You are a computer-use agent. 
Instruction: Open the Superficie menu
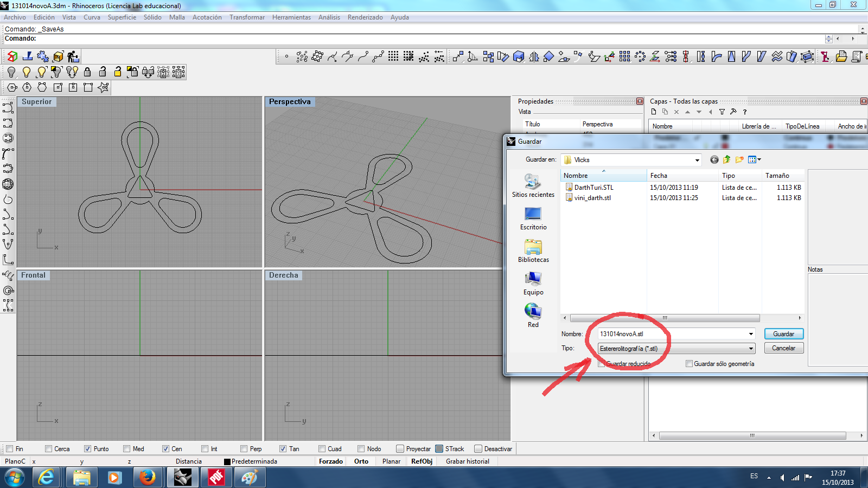pos(122,17)
